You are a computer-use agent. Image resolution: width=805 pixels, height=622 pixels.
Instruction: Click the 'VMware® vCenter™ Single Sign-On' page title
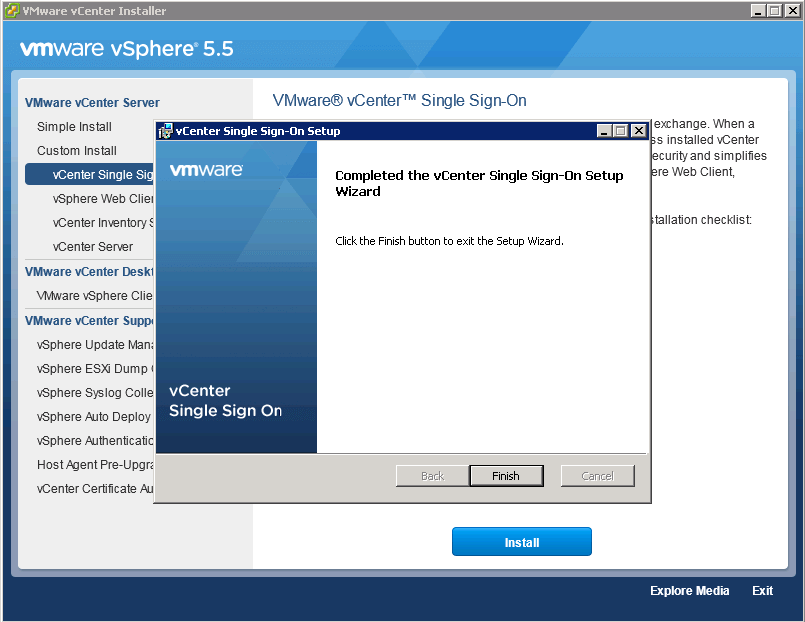click(x=399, y=101)
